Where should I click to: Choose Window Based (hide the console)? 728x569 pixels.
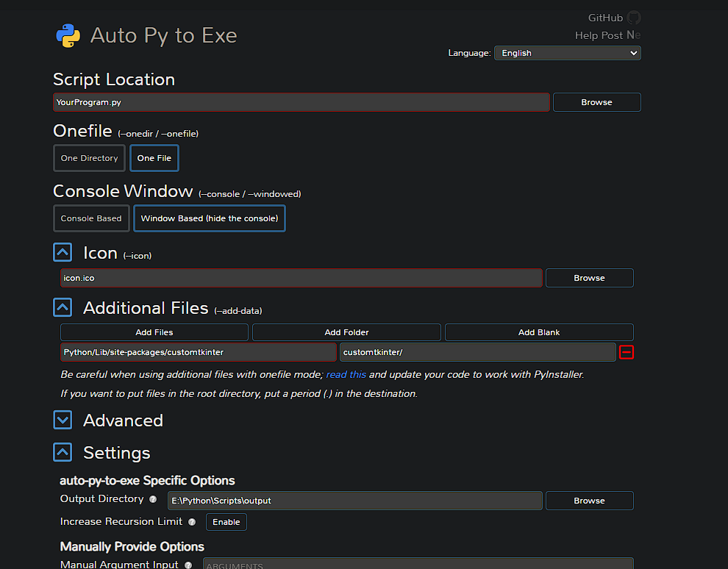coord(210,218)
